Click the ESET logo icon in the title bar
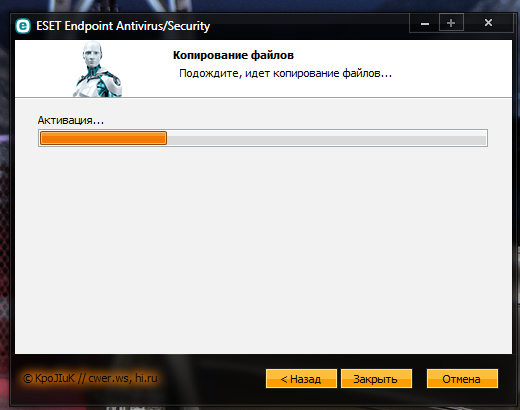Viewport: 520px width, 410px height. [23, 26]
